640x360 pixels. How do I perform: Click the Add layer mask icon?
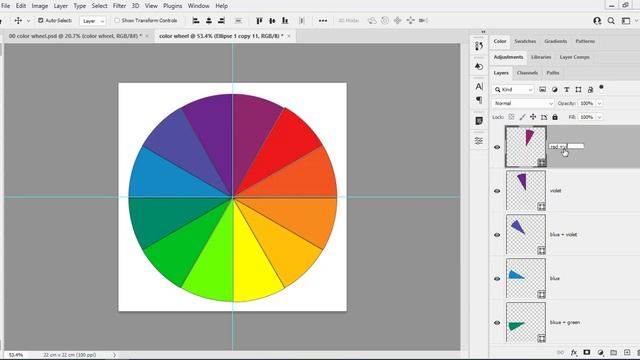click(x=587, y=352)
